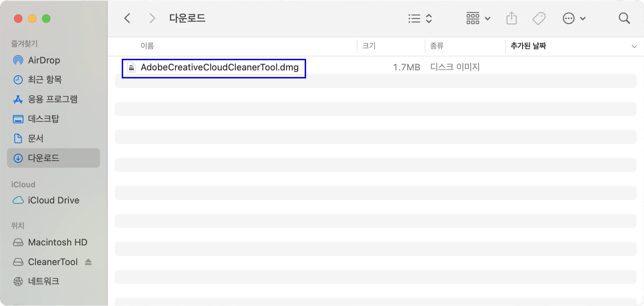Viewport: 644px width, 306px height.
Task: Select 다운로드 in sidebar
Action: click(x=54, y=158)
